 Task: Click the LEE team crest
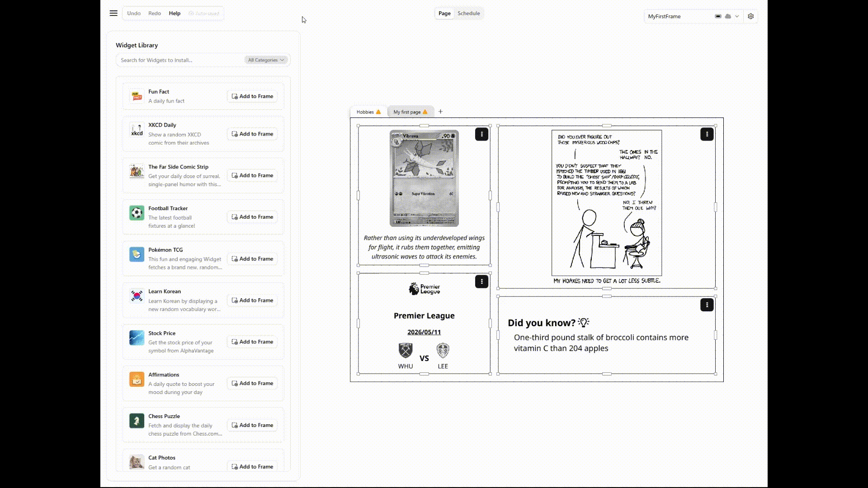pyautogui.click(x=443, y=351)
